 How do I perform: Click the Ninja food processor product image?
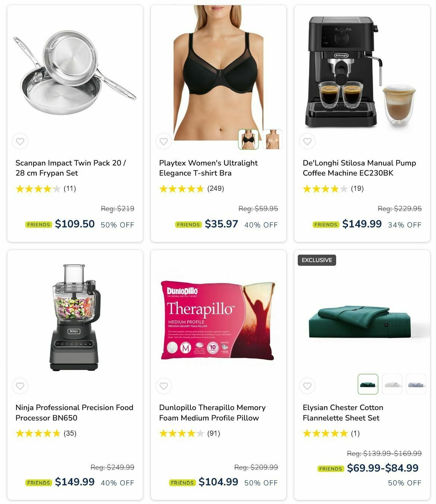tap(75, 318)
